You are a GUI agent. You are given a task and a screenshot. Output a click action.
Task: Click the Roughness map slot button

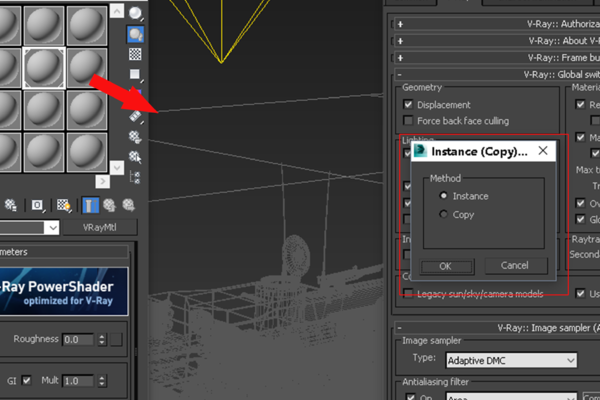click(116, 340)
